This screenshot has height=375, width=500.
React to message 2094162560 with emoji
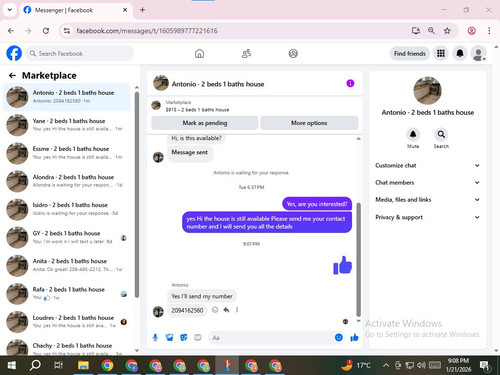(x=215, y=310)
